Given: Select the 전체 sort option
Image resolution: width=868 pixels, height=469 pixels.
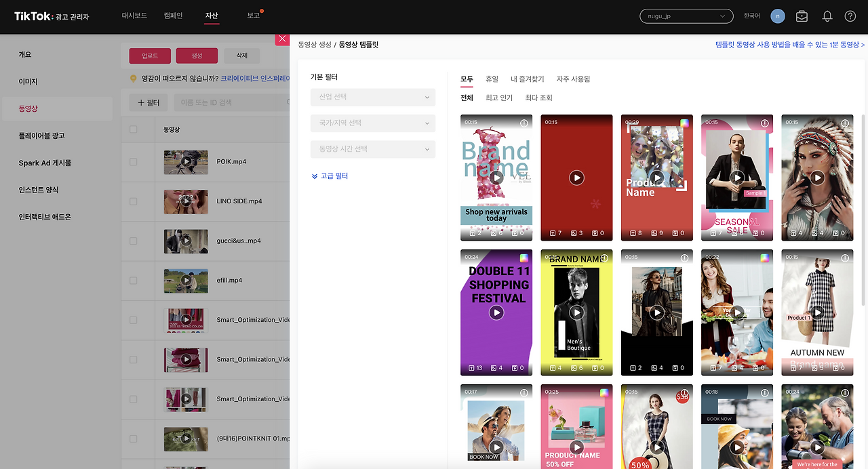Looking at the screenshot, I should click(467, 98).
